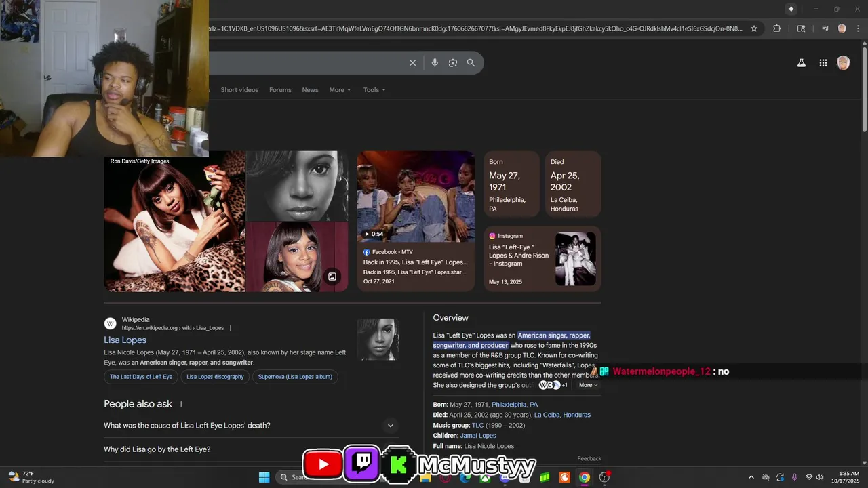Viewport: 868px width, 488px height.
Task: Expand cause of Lisa Left Eye Lopes' death question
Action: (251, 426)
